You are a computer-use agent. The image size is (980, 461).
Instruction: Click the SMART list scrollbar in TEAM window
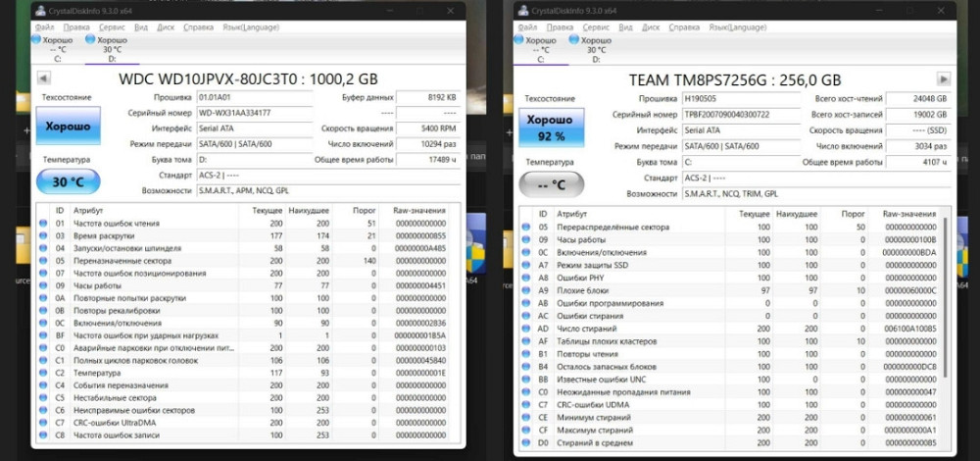click(x=946, y=294)
